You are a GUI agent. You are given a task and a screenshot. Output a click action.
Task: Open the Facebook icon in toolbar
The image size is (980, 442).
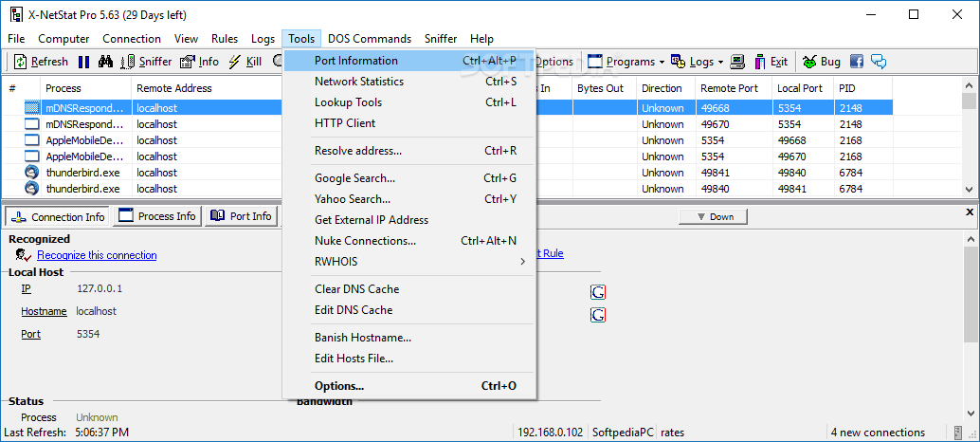click(856, 62)
